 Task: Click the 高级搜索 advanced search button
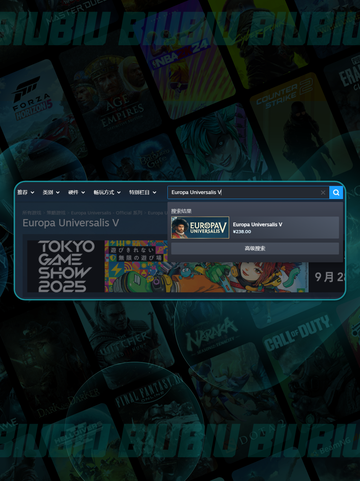click(x=255, y=248)
